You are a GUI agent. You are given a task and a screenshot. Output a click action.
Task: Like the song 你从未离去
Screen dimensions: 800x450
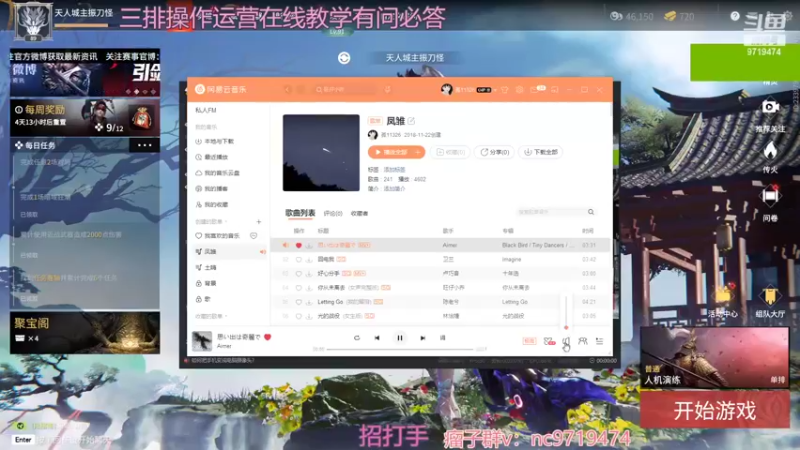[298, 288]
